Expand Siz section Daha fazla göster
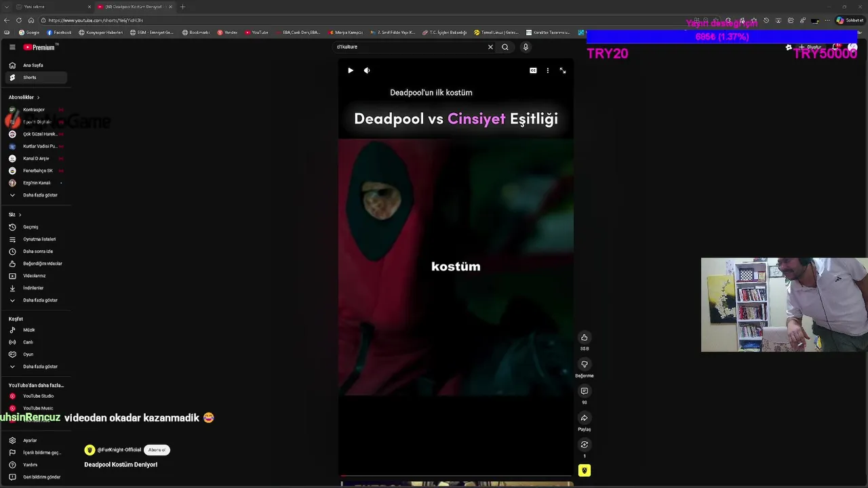Viewport: 868px width, 488px height. [x=35, y=300]
